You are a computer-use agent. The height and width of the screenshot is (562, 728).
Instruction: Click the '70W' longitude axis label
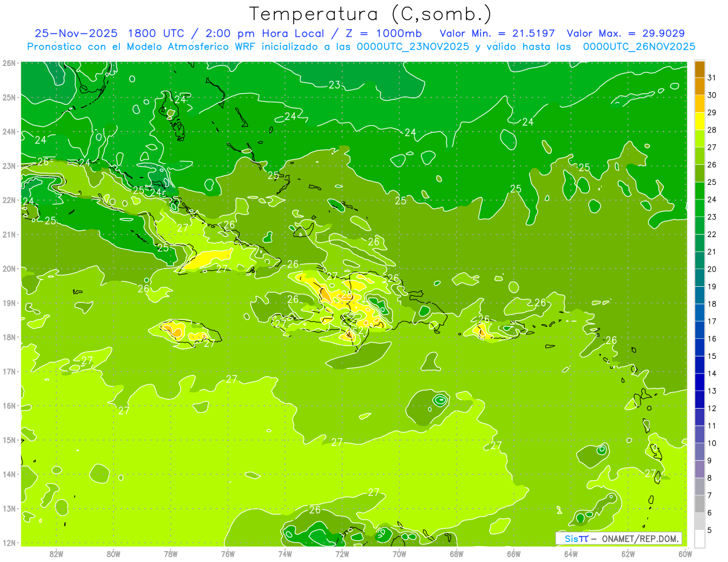pyautogui.click(x=399, y=554)
